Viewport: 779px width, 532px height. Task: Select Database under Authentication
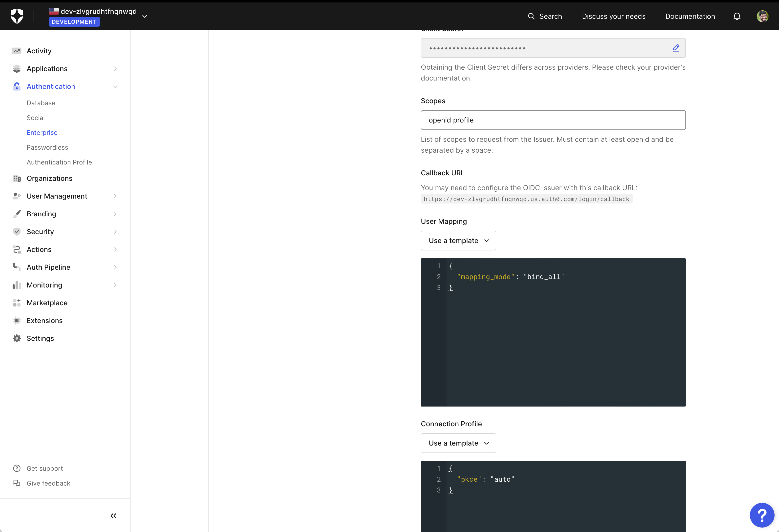click(41, 102)
